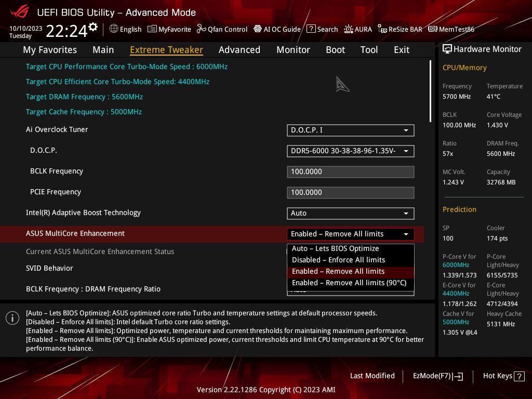Open AURA lighting icon

(349, 29)
